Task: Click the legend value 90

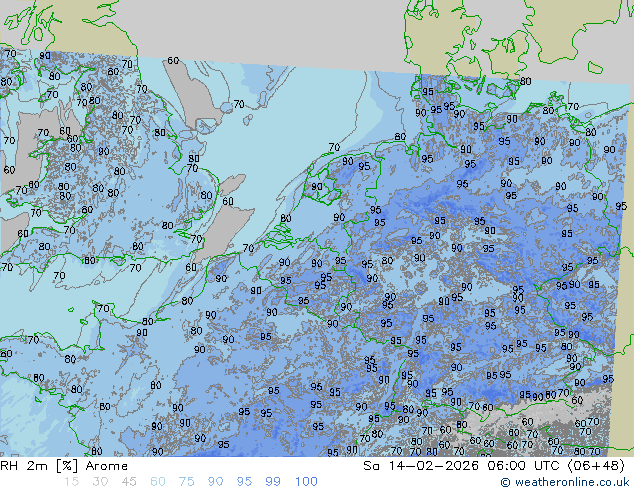Action: [x=215, y=482]
